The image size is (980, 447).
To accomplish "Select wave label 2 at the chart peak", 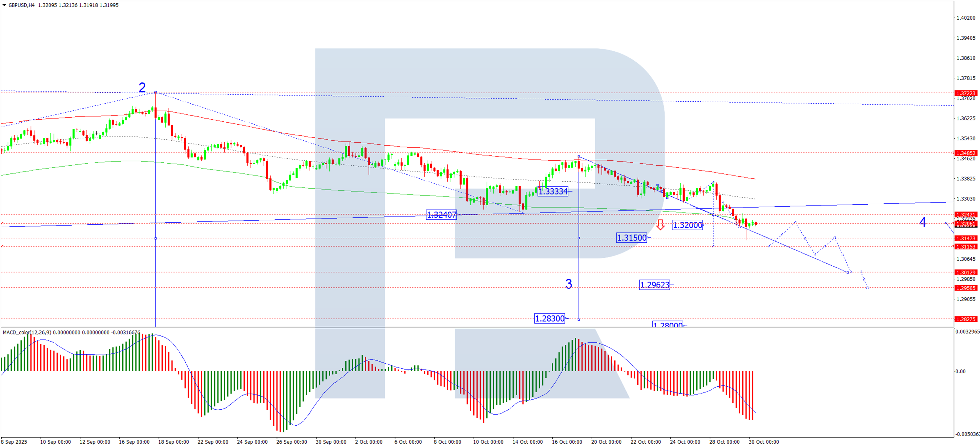I will pos(142,88).
